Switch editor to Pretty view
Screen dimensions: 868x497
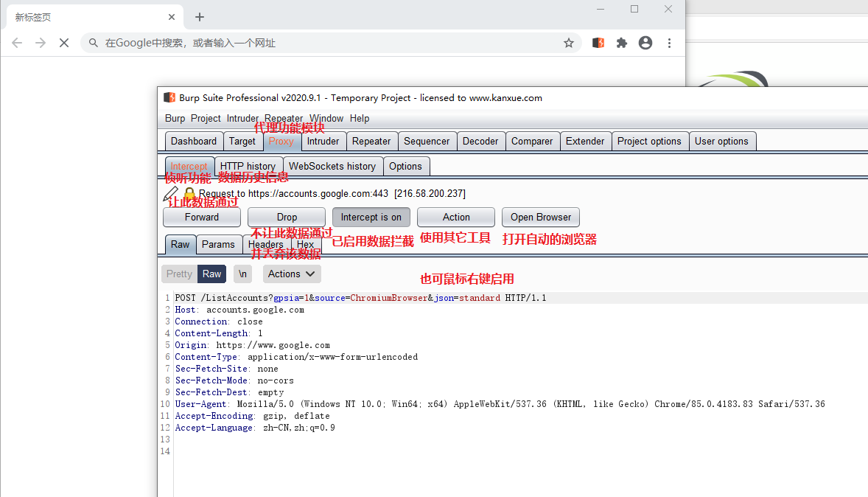point(179,274)
